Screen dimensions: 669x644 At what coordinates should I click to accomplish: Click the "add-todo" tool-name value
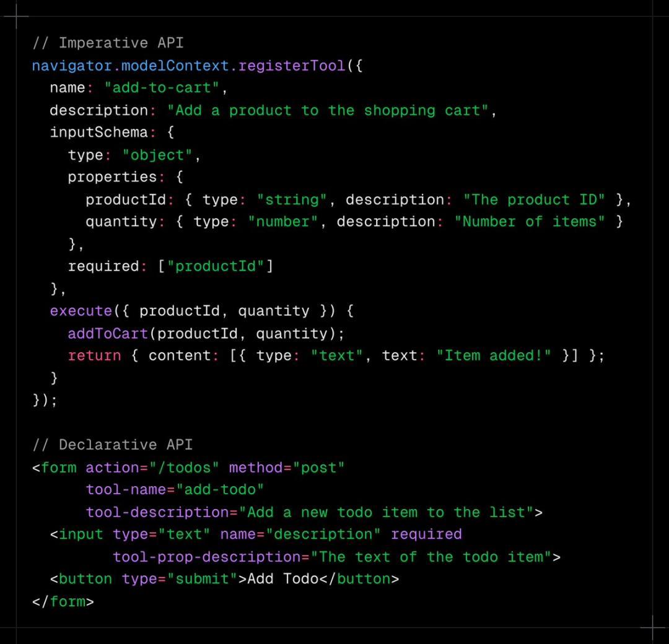[x=220, y=490]
